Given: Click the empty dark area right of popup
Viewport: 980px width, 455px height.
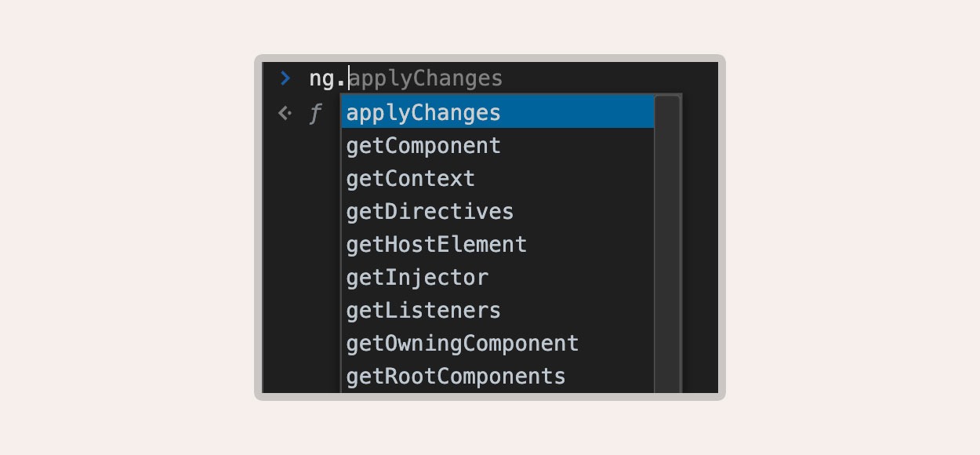Looking at the screenshot, I should tap(699, 243).
